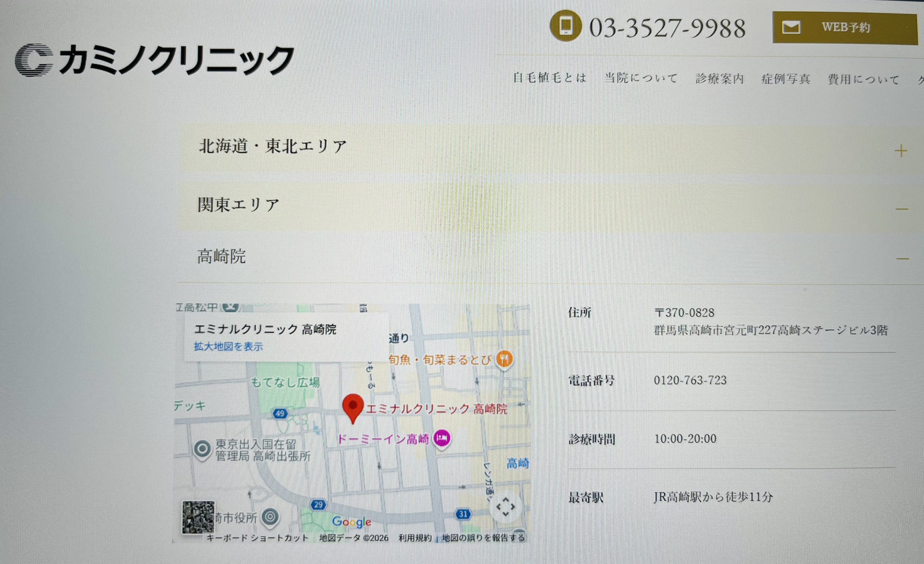Open the 自毛植毛とは menu item
Image resolution: width=924 pixels, height=564 pixels.
pos(549,78)
